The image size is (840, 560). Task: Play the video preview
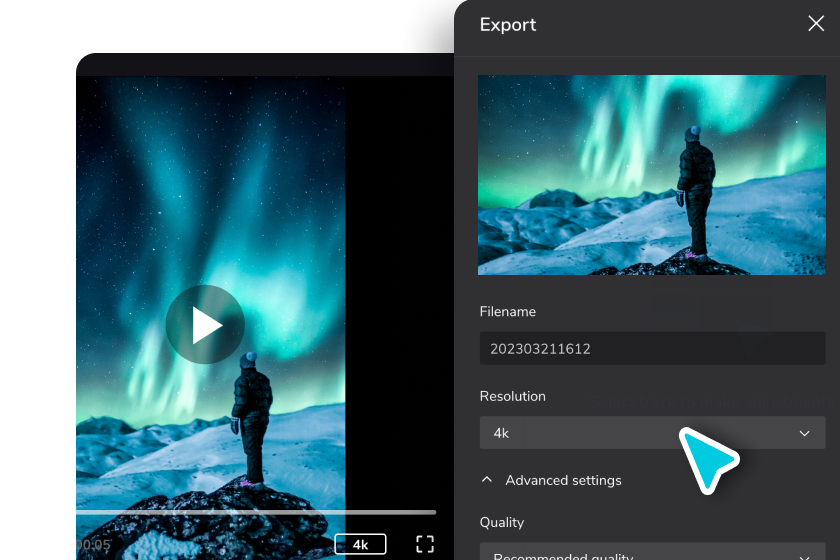tap(205, 325)
